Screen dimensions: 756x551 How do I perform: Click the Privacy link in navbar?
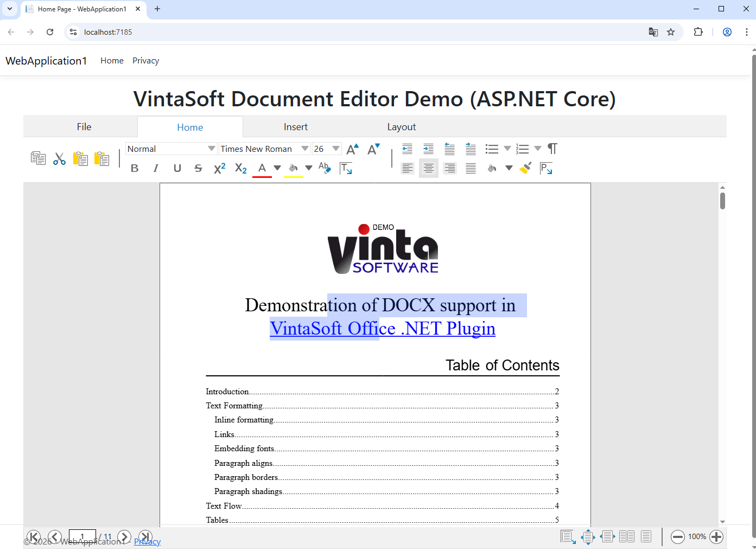pyautogui.click(x=145, y=61)
